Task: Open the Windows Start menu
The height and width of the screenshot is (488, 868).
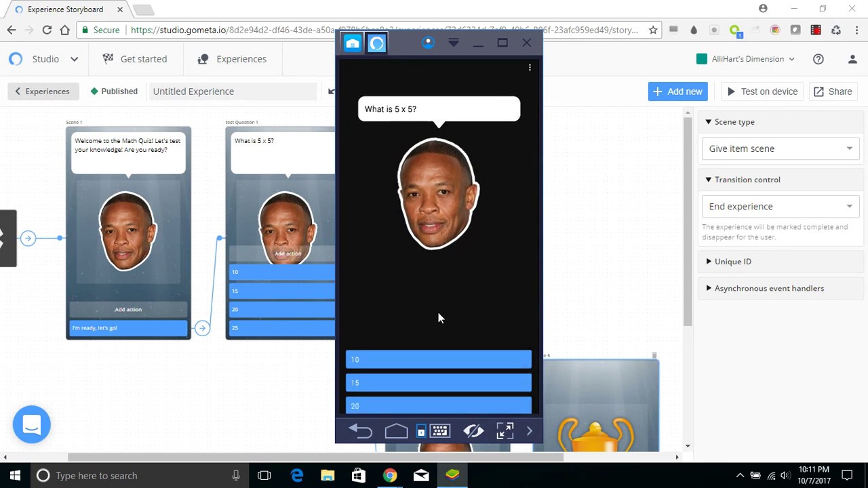Action: [15, 475]
